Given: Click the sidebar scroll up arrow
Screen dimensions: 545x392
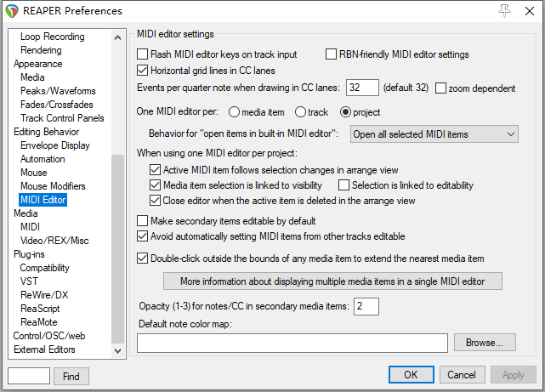Looking at the screenshot, I should pos(118,37).
